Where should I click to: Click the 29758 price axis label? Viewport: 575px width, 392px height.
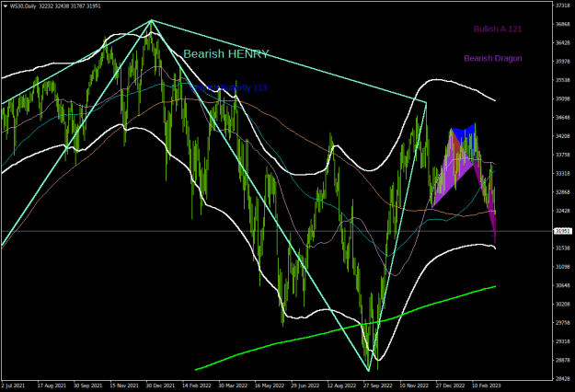(x=562, y=323)
